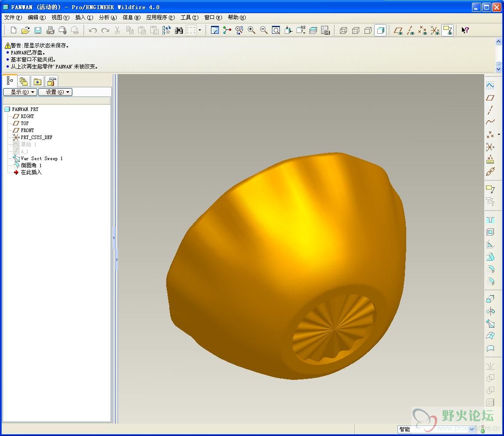Select the Style surface tool
The width and height of the screenshot is (504, 436).
(490, 348)
